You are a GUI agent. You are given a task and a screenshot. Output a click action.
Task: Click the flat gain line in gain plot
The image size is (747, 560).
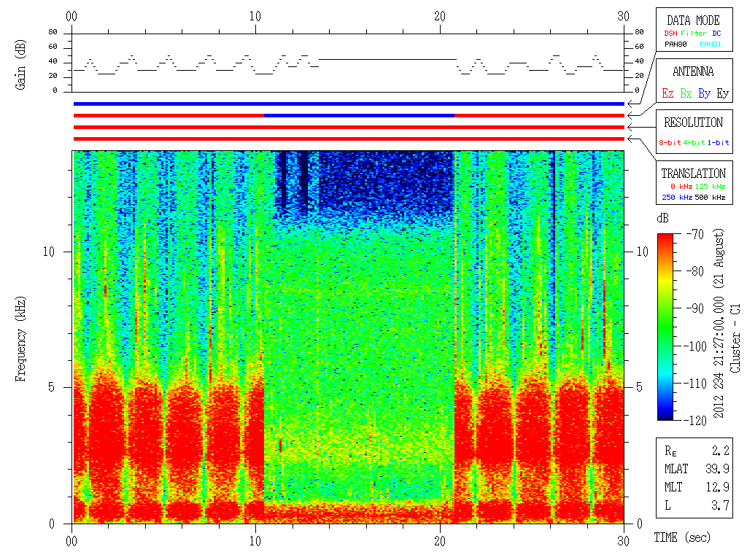click(x=388, y=60)
